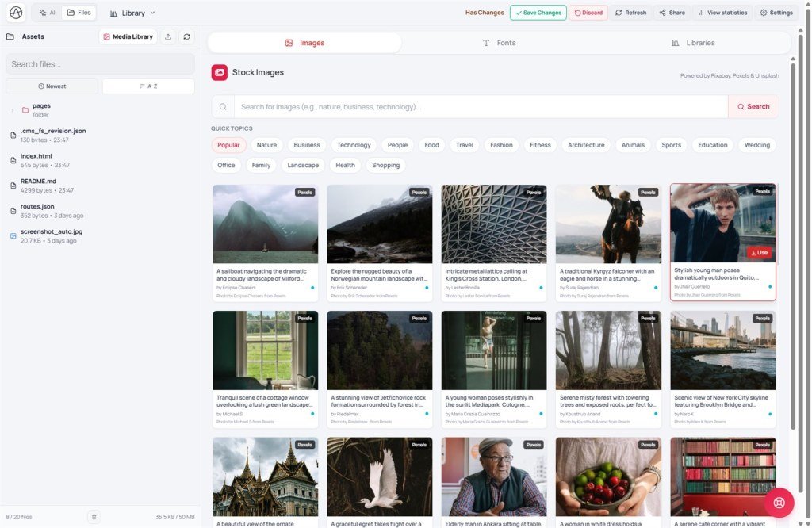
Task: Select Fashion quick topic
Action: 501,145
